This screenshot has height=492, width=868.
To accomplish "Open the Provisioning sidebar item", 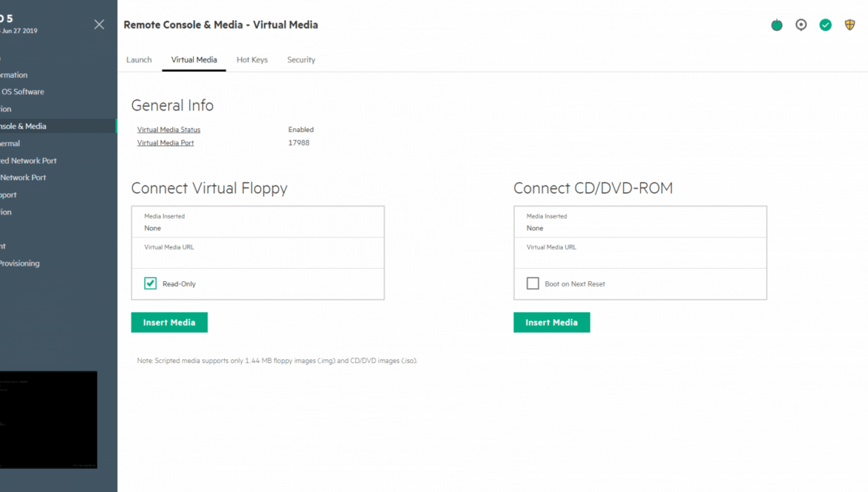I will pyautogui.click(x=20, y=263).
